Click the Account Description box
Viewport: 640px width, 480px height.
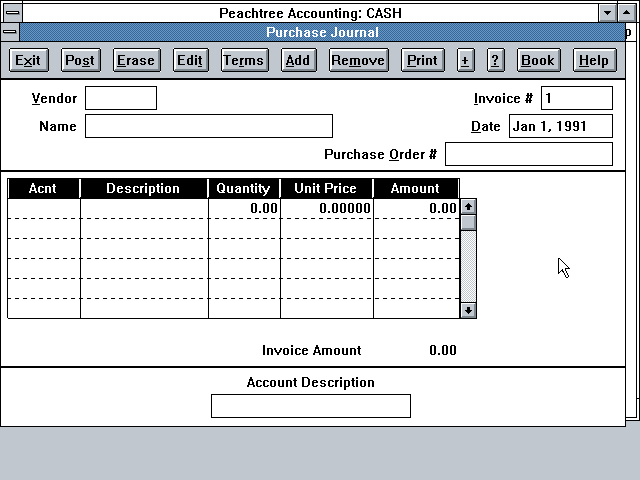311,406
